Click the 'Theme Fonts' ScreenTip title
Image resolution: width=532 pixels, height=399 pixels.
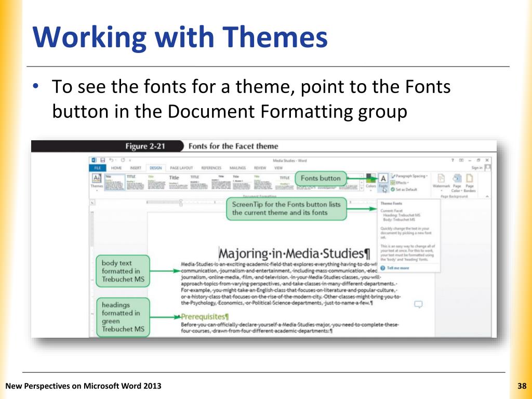391,204
